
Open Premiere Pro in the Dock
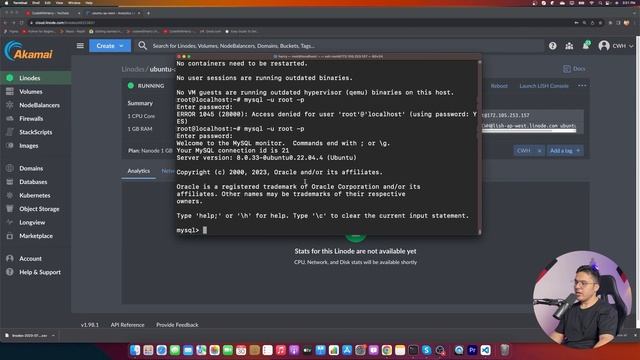pos(472,350)
